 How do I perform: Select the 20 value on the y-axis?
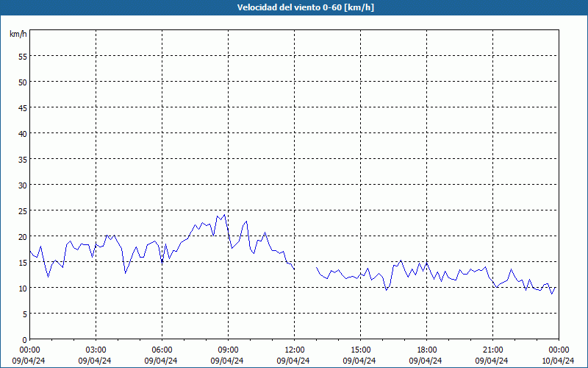[23, 236]
